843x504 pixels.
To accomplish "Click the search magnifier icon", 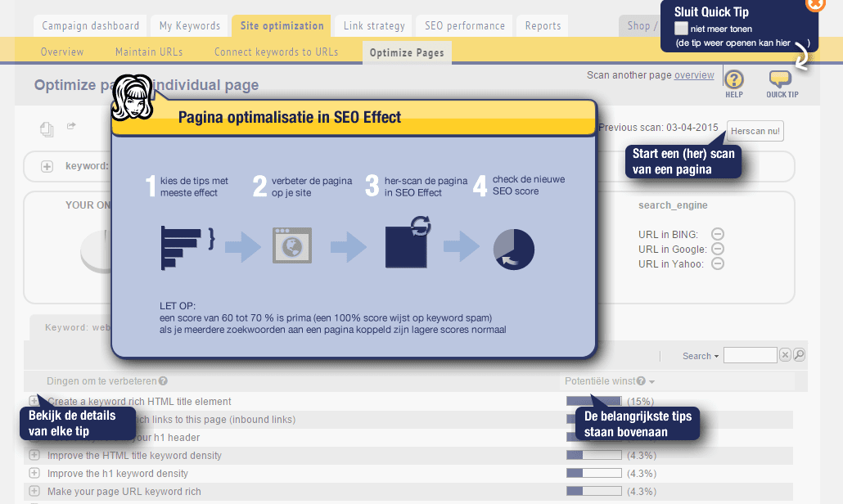I will [x=800, y=355].
